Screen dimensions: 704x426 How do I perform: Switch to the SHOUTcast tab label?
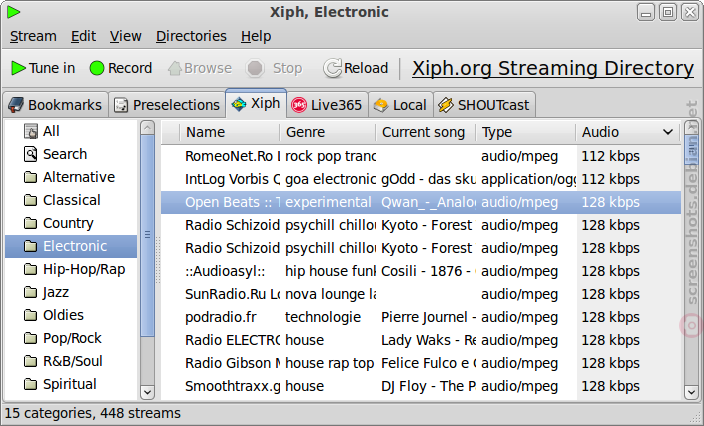click(x=493, y=105)
